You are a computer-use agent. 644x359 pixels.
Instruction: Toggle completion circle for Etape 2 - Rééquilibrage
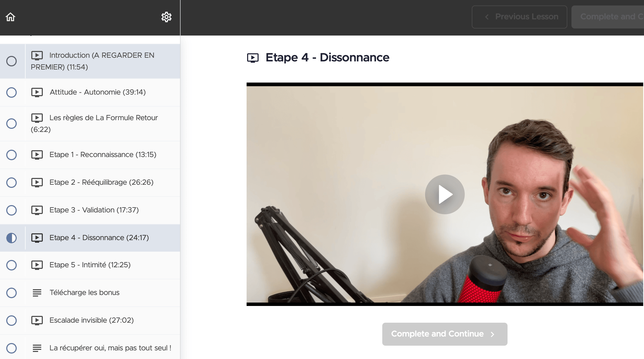pyautogui.click(x=11, y=182)
